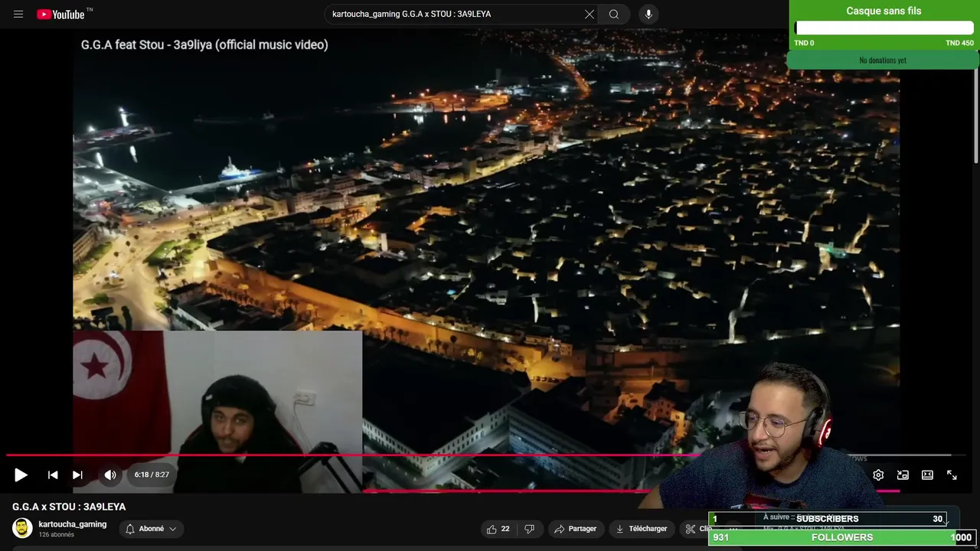
Task: Click the search magnifier button
Action: tap(614, 14)
